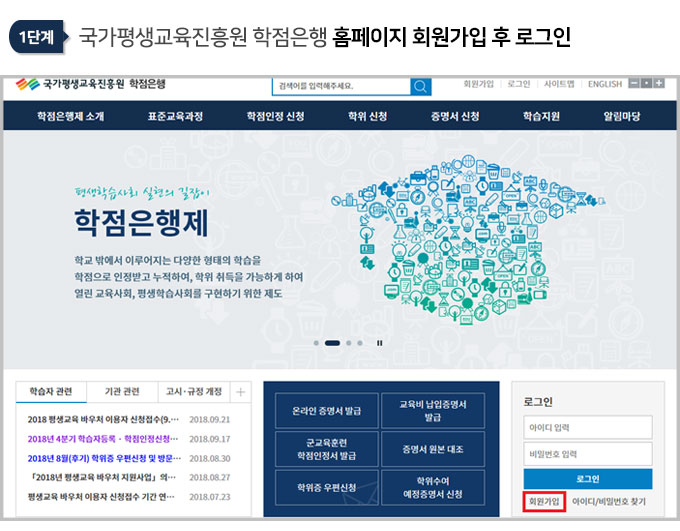Open 학점은행제 소개 menu
680x531 pixels.
pos(71,116)
